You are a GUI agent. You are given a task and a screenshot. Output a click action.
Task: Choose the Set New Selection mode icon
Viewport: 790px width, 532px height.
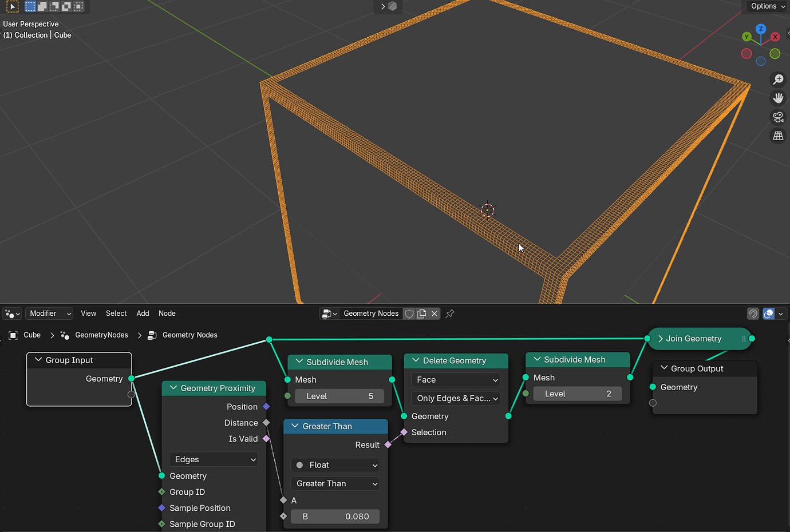tap(30, 6)
